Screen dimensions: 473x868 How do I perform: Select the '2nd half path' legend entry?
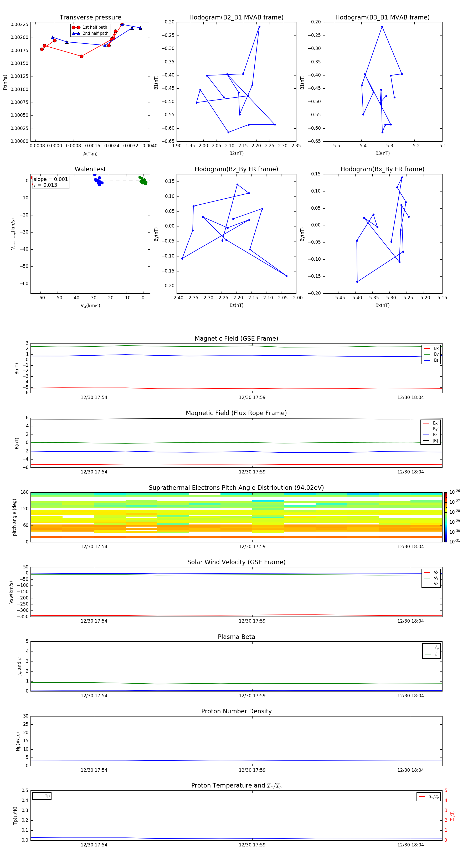(x=90, y=33)
